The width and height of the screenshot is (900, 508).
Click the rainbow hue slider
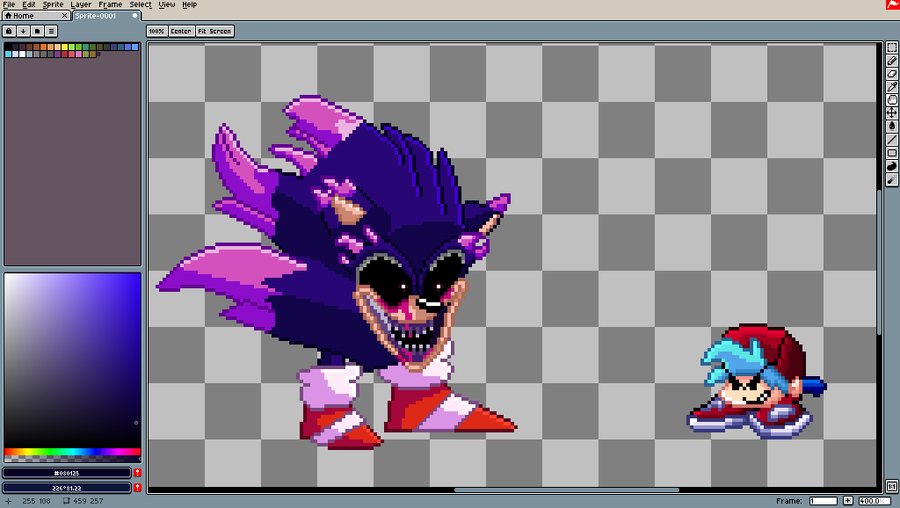[72, 452]
